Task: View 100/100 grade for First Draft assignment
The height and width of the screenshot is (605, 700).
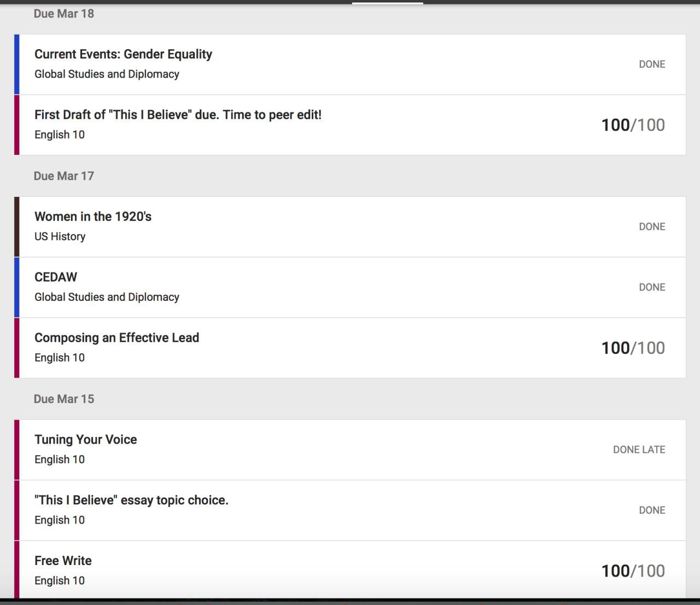Action: (x=633, y=125)
